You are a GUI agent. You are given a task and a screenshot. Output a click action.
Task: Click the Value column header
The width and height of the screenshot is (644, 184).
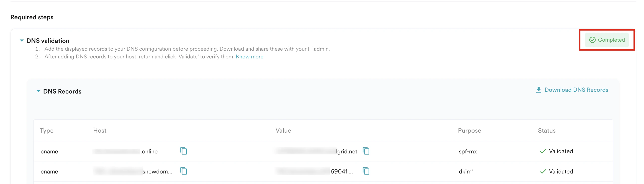click(283, 130)
